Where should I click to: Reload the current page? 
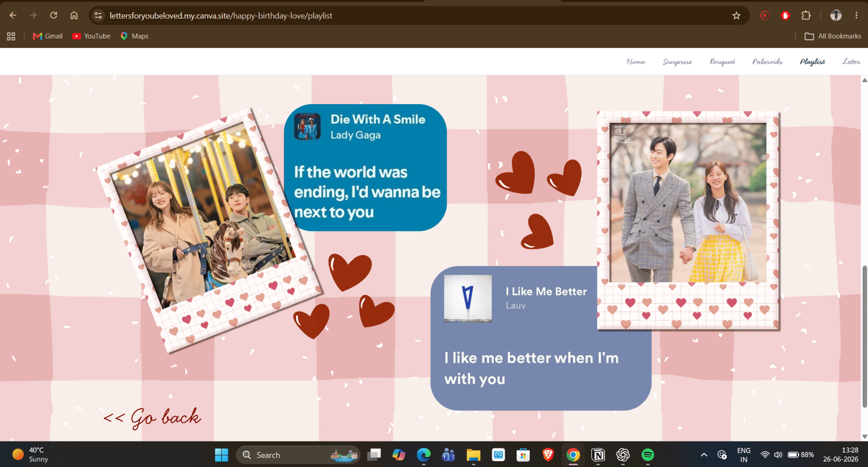pyautogui.click(x=54, y=16)
